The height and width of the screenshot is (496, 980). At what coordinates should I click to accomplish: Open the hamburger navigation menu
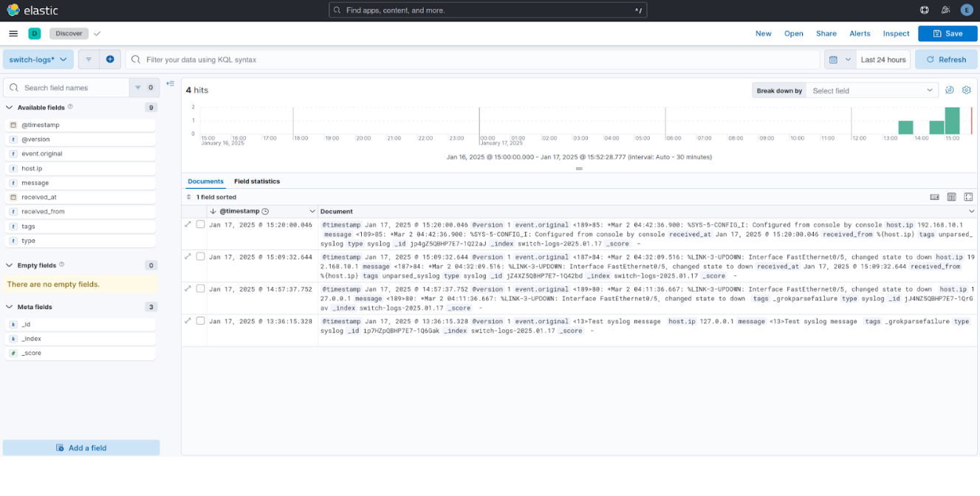(13, 34)
